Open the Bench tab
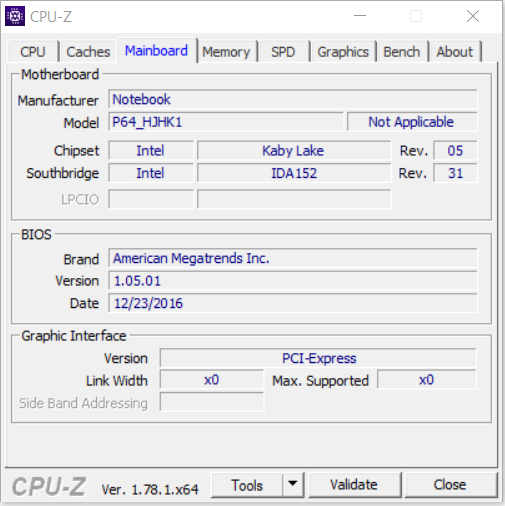This screenshot has height=506, width=505. (x=402, y=52)
